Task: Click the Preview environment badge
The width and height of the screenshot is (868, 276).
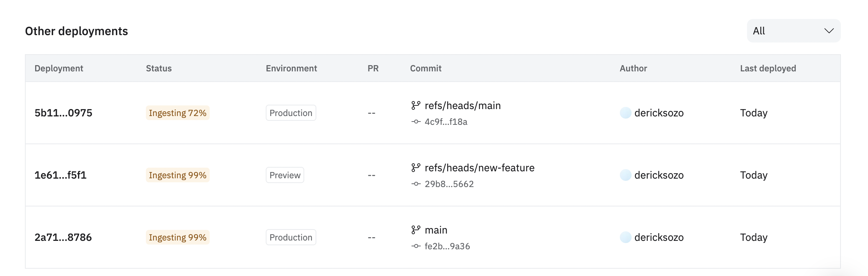Action: pos(285,175)
